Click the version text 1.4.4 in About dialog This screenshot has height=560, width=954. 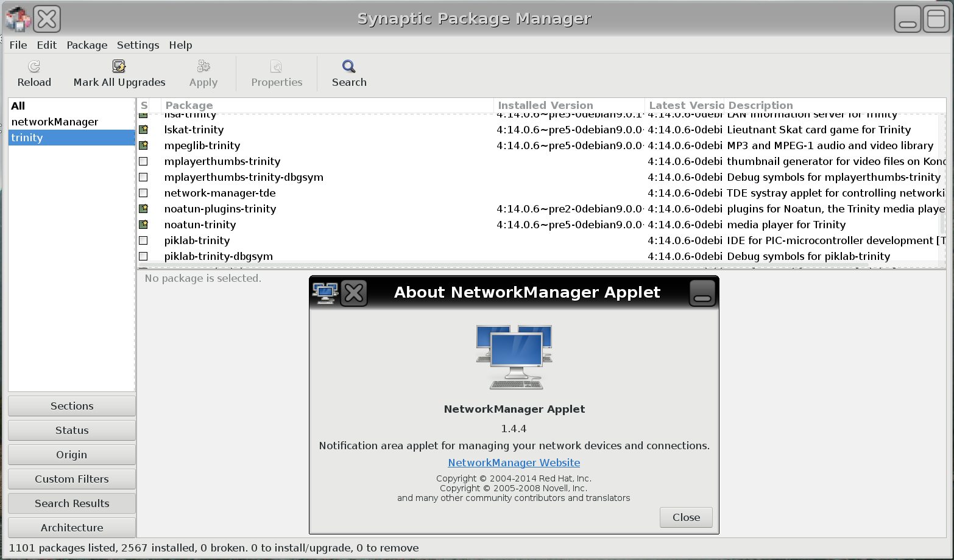(x=514, y=429)
